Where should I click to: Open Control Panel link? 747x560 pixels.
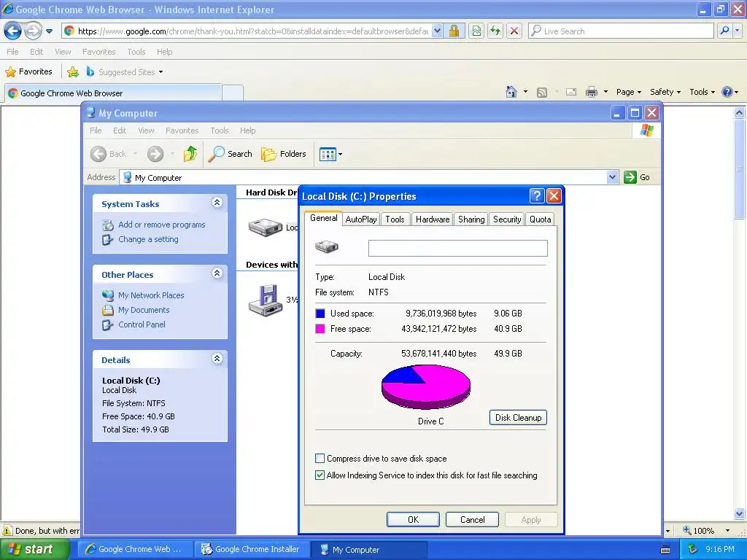142,324
